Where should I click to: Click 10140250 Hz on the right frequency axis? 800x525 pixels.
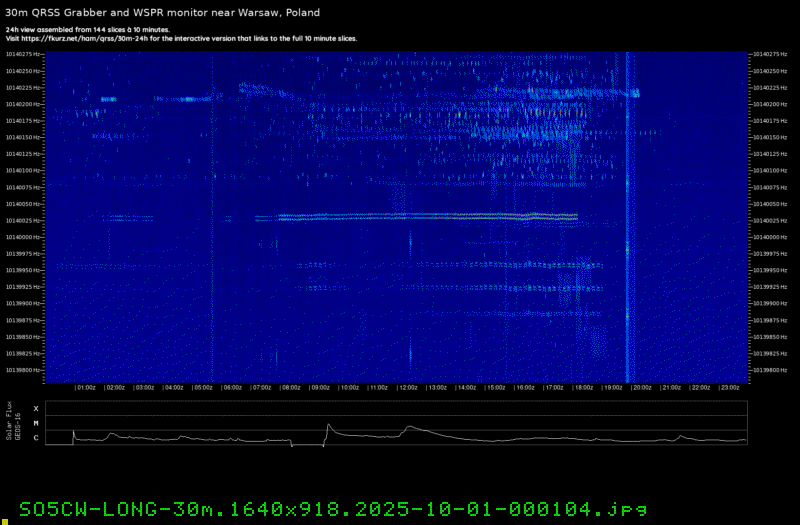770,71
